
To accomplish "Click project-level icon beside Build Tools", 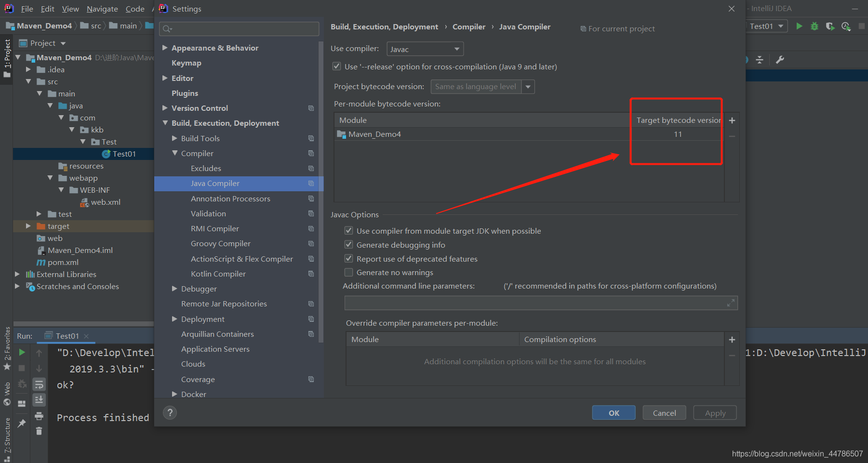I will click(311, 138).
